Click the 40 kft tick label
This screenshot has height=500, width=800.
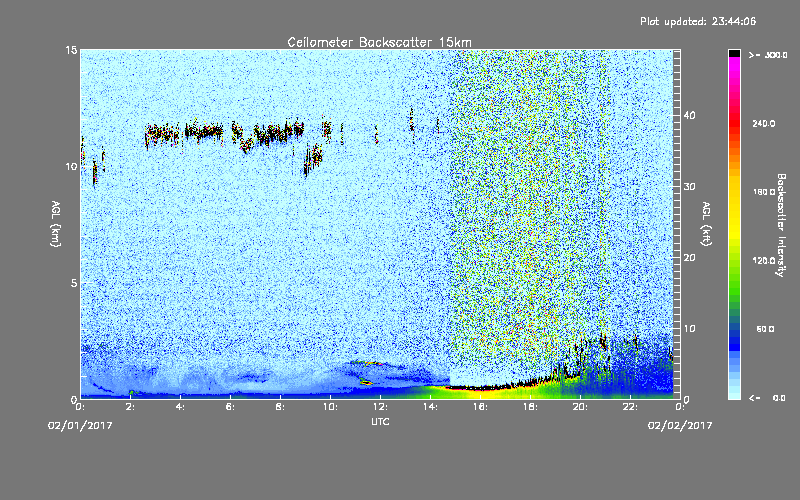pos(689,115)
